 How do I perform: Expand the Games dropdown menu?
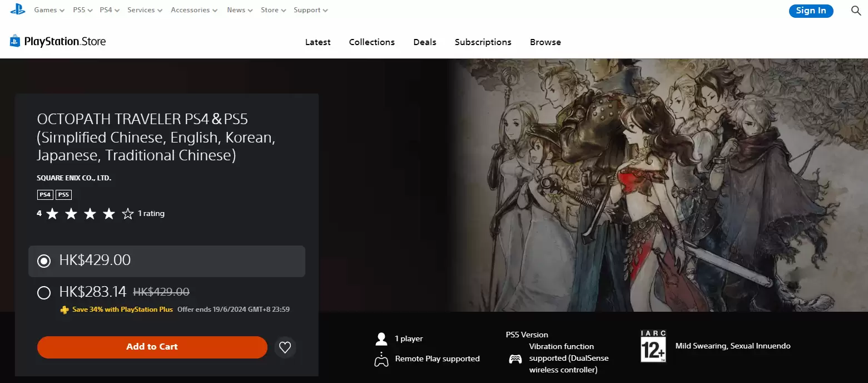tap(49, 10)
